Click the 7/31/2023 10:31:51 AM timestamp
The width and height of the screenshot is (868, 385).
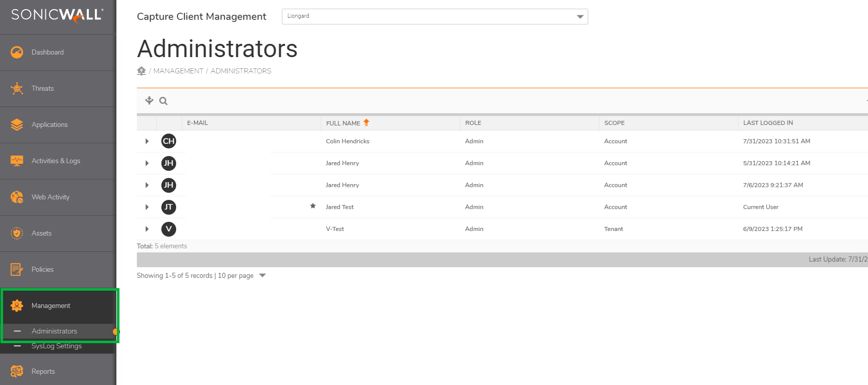click(777, 141)
